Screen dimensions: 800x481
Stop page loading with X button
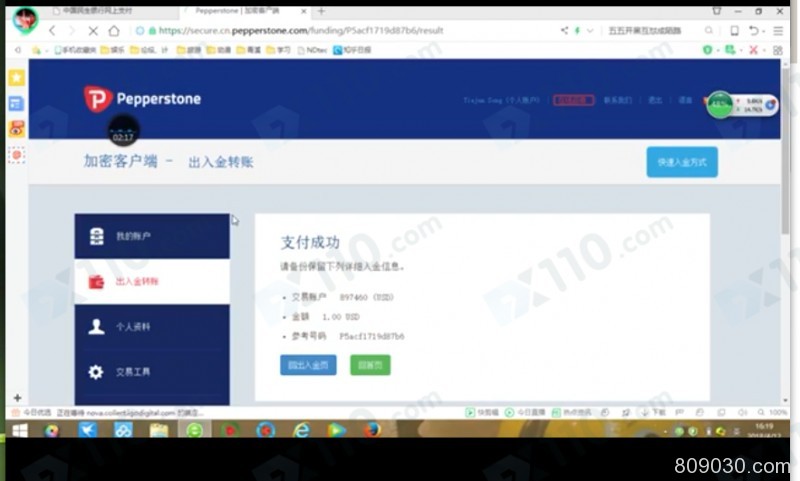(x=91, y=31)
